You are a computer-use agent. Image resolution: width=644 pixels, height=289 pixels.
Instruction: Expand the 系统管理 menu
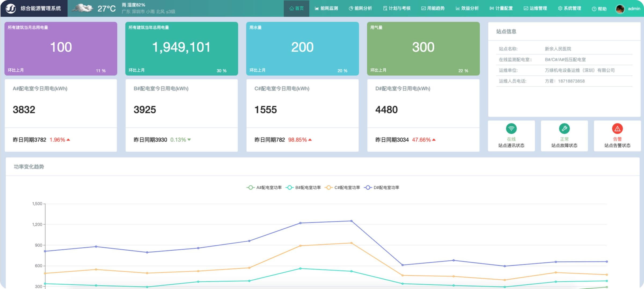tap(569, 9)
